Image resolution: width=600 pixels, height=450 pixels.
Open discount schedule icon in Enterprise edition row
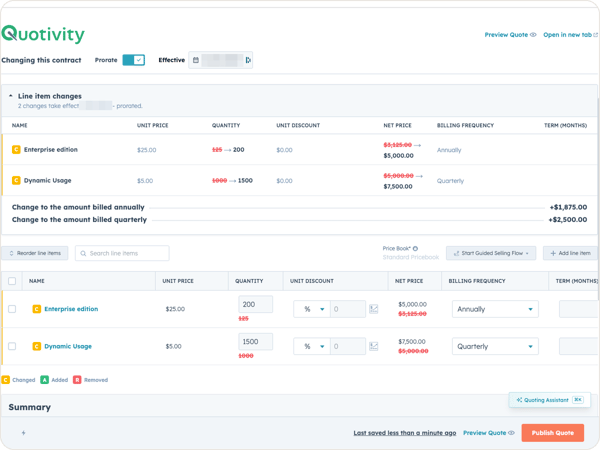point(373,309)
